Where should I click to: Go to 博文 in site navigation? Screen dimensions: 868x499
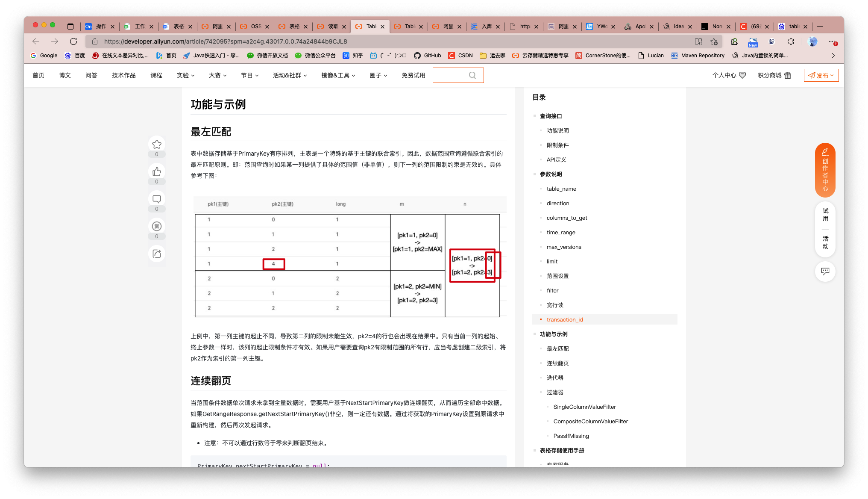[x=65, y=75]
